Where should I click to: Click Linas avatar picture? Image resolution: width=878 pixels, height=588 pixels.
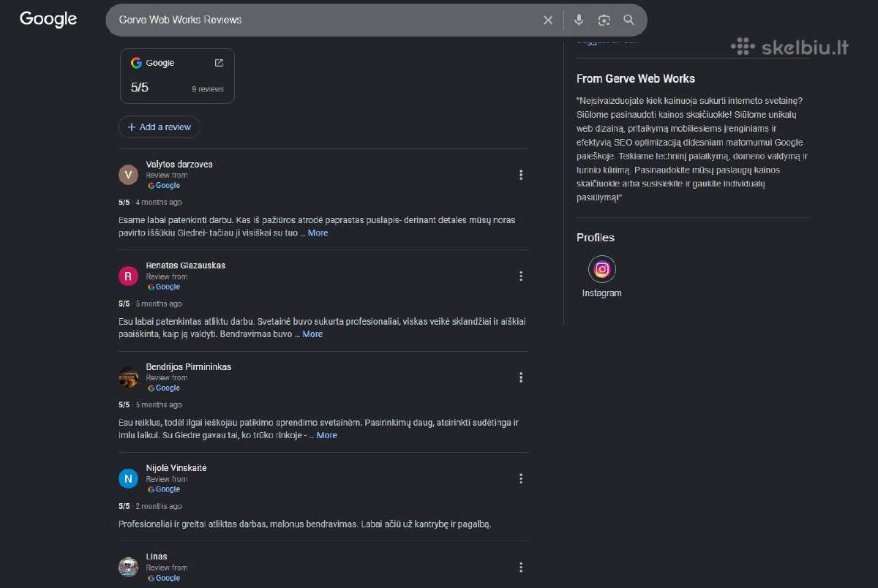pyautogui.click(x=128, y=567)
